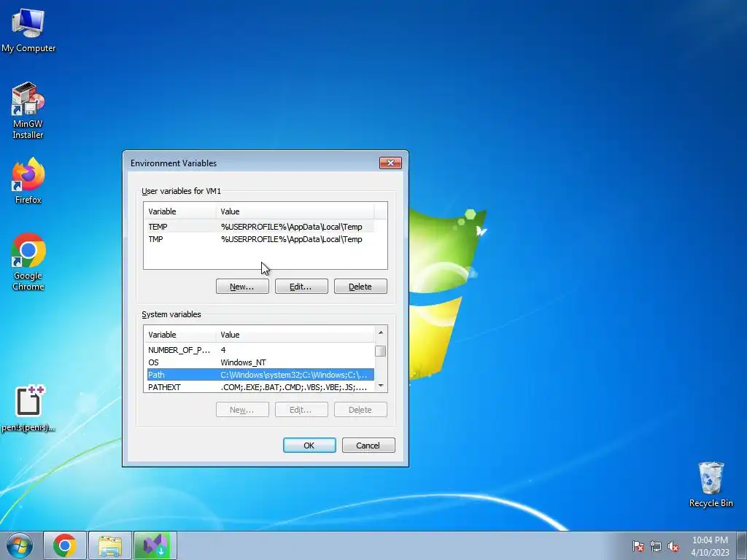This screenshot has height=560, width=747.
Task: Select the TMP user variable row
Action: coord(260,239)
